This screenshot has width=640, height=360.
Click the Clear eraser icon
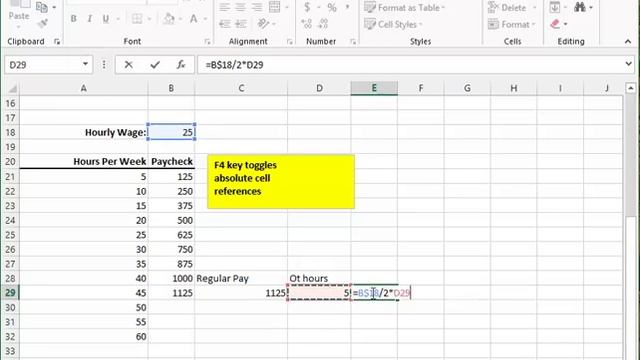(x=555, y=24)
